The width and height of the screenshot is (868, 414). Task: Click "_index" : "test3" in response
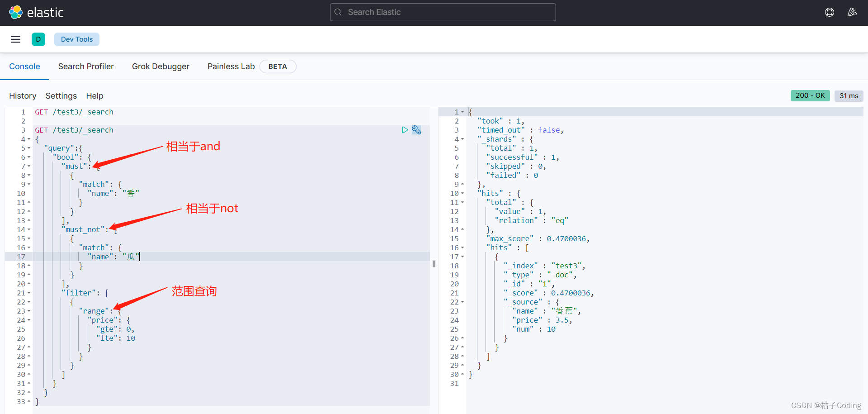pos(545,266)
